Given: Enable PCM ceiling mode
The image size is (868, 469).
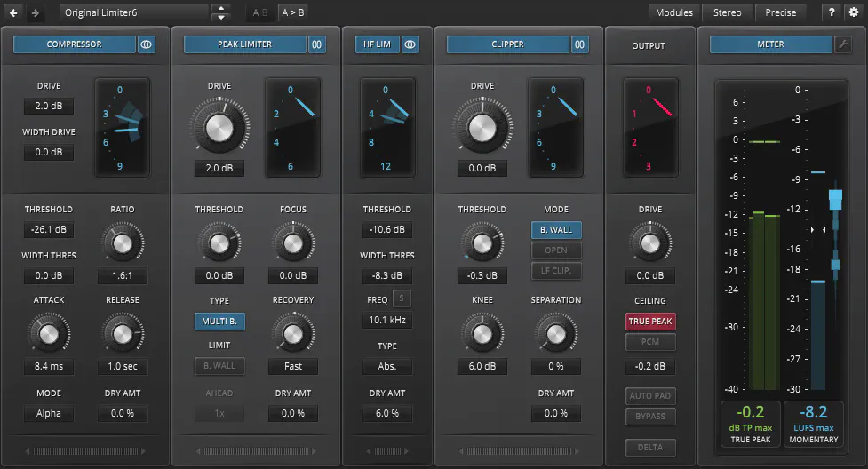Looking at the screenshot, I should (650, 342).
